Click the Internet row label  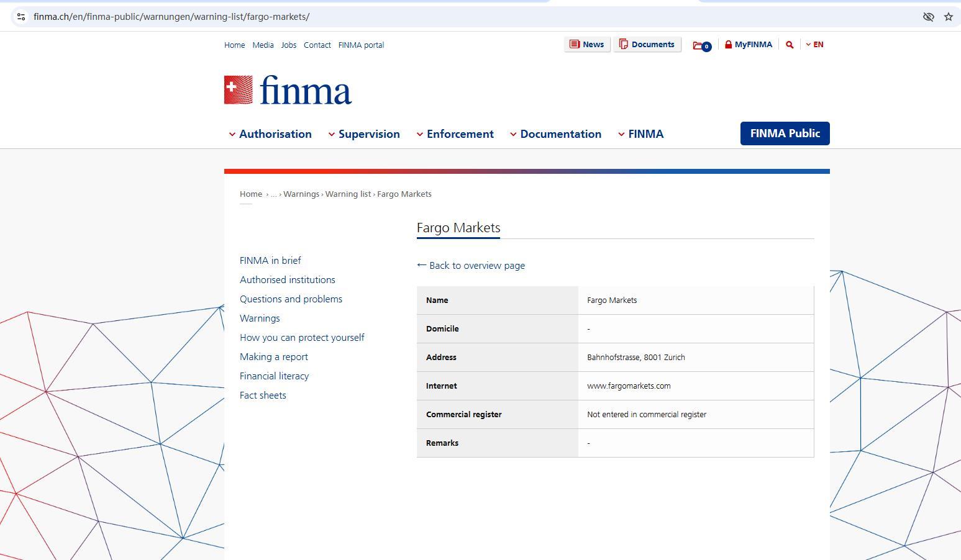coord(442,386)
